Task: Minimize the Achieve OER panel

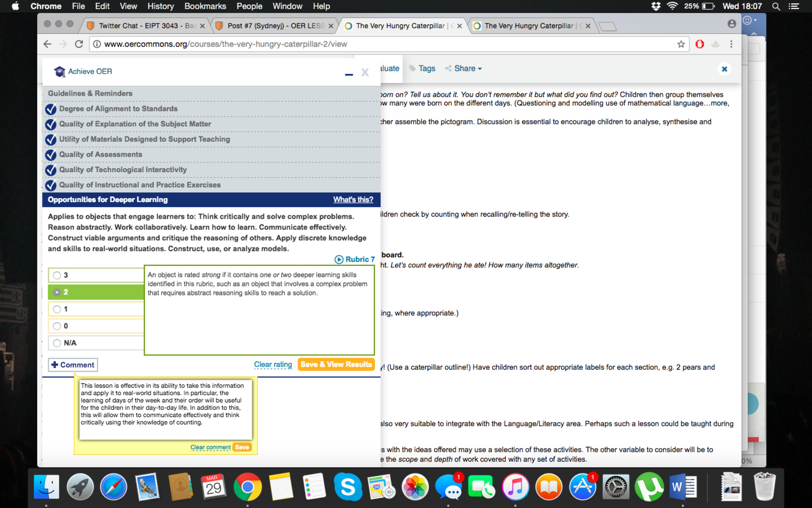Action: pyautogui.click(x=349, y=74)
